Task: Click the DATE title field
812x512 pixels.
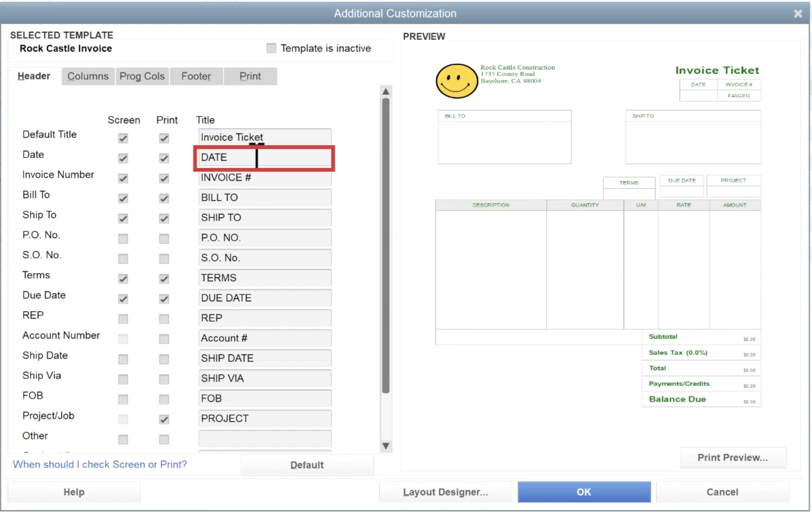Action: (265, 157)
